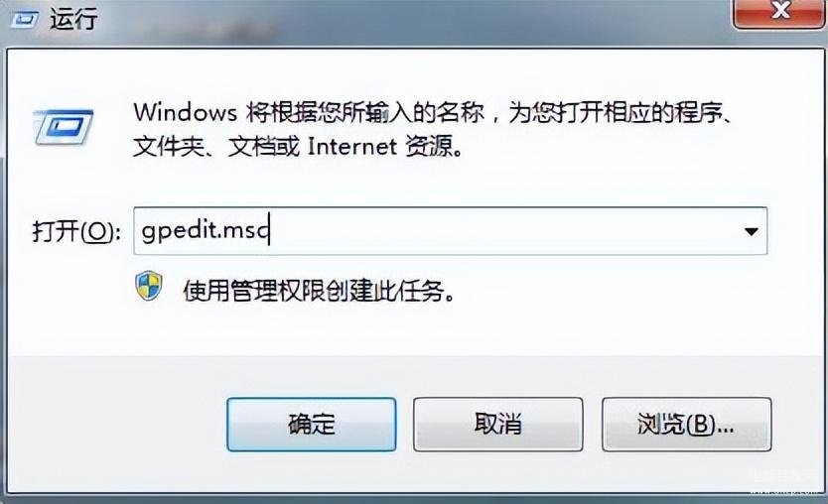Cancel the dialog using 取消

[498, 425]
